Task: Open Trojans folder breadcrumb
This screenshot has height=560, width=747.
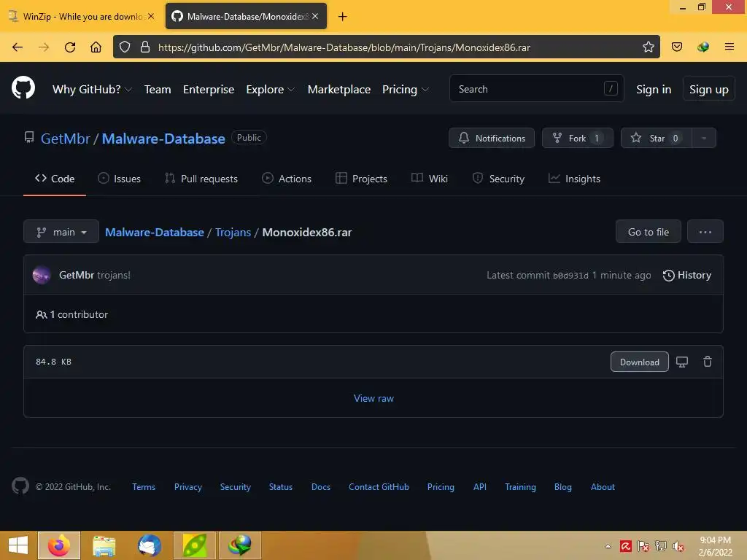Action: click(233, 232)
